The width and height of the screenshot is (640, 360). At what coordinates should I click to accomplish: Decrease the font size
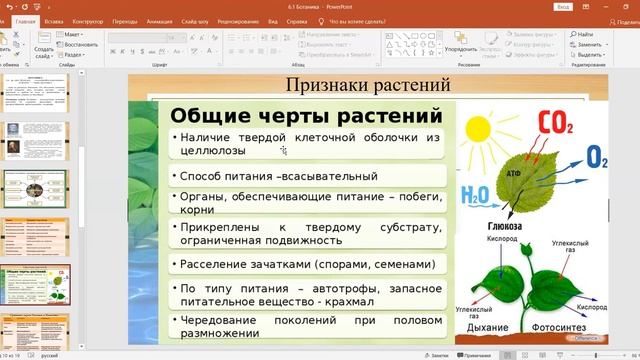[x=202, y=38]
